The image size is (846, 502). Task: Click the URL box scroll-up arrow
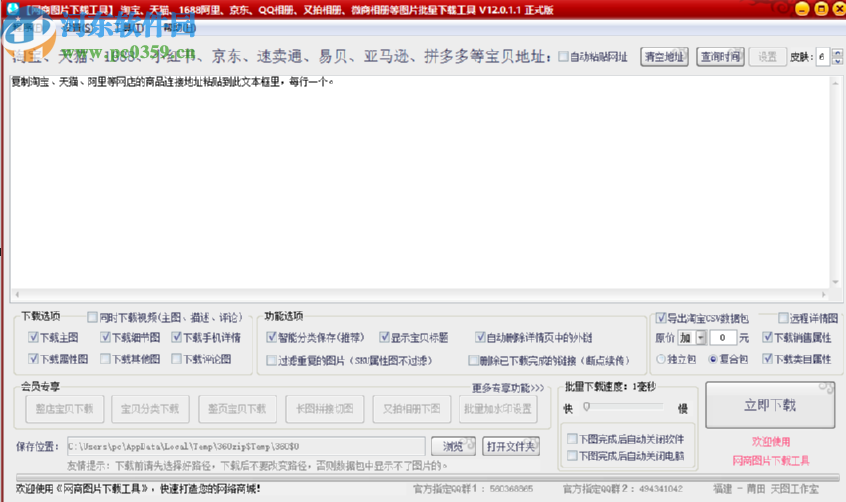(x=835, y=83)
